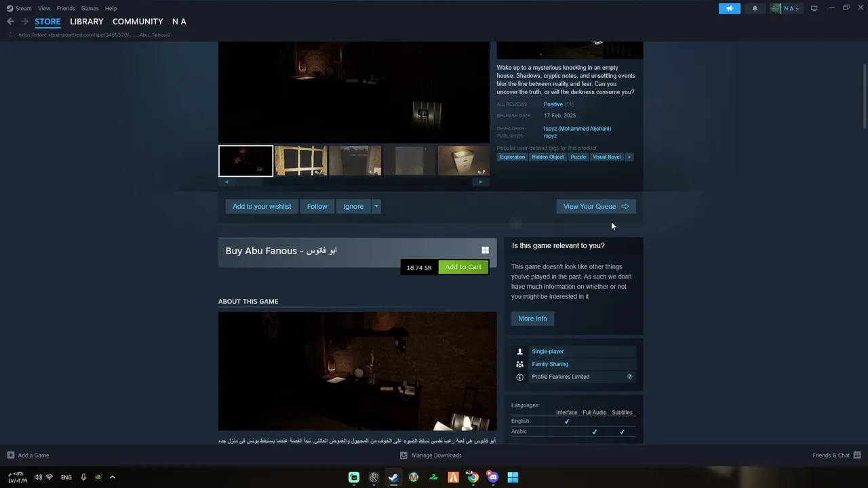This screenshot has width=868, height=488.
Task: Select the Visual Novel tag
Action: pos(606,157)
